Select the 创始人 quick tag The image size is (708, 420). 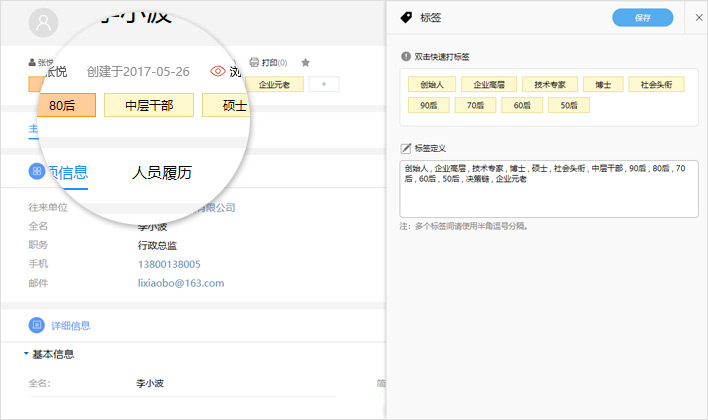tap(431, 85)
